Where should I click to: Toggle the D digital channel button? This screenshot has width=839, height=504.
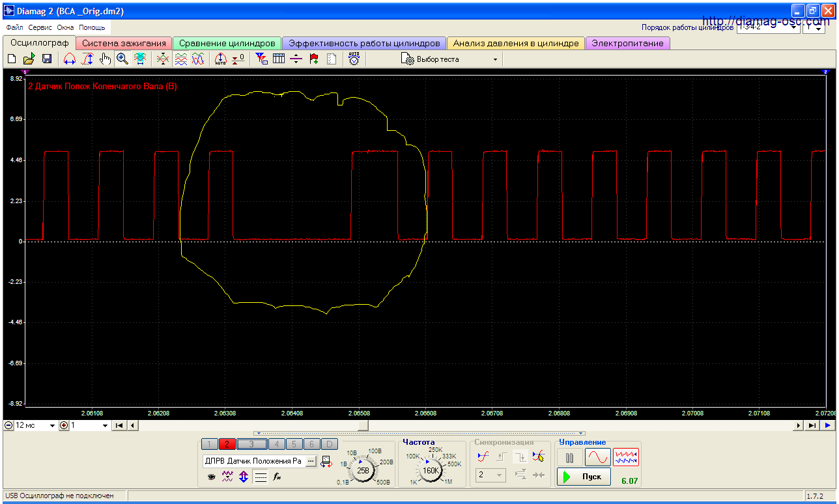[x=330, y=445]
